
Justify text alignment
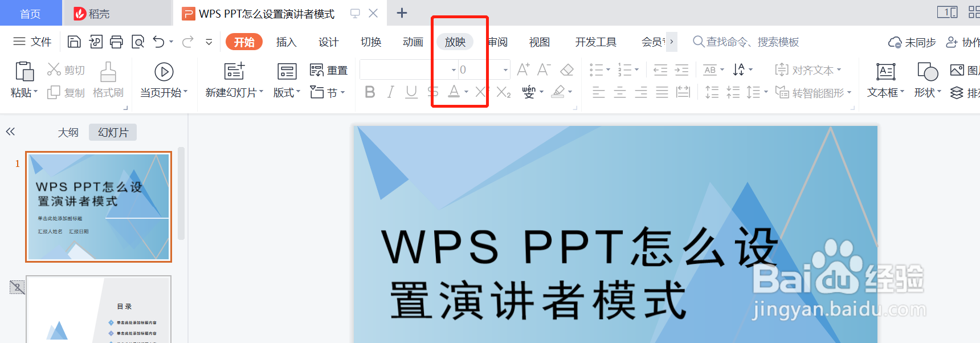[662, 92]
